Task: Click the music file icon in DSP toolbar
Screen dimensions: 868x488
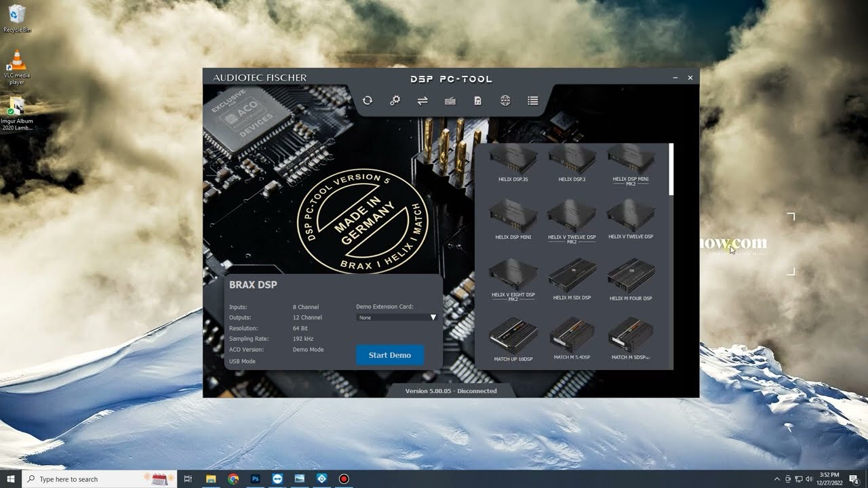Action: [x=477, y=100]
